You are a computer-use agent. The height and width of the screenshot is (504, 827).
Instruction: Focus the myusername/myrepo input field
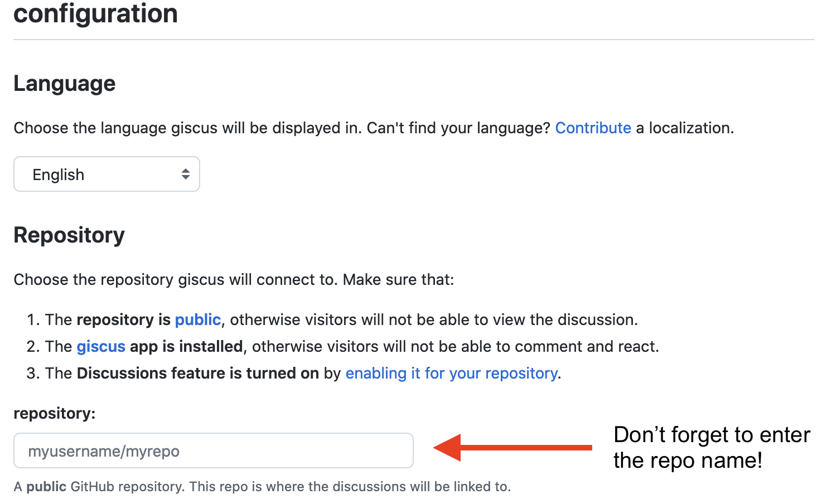[x=213, y=451]
